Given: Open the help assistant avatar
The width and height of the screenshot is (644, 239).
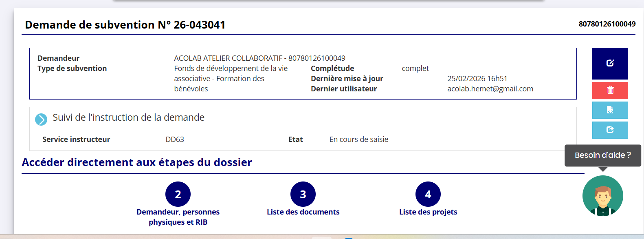Looking at the screenshot, I should coord(602,196).
